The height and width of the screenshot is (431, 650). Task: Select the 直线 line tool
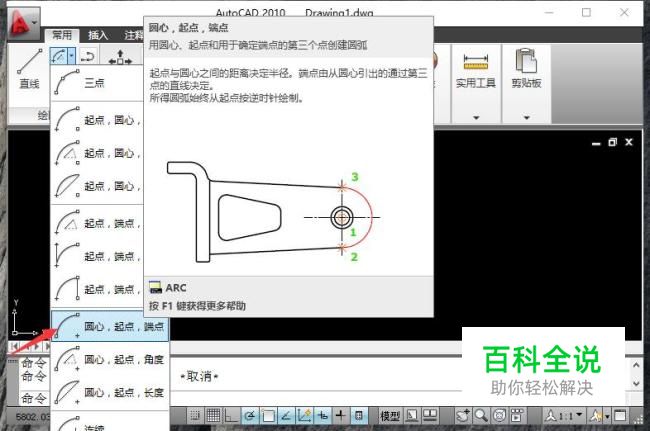coord(29,69)
